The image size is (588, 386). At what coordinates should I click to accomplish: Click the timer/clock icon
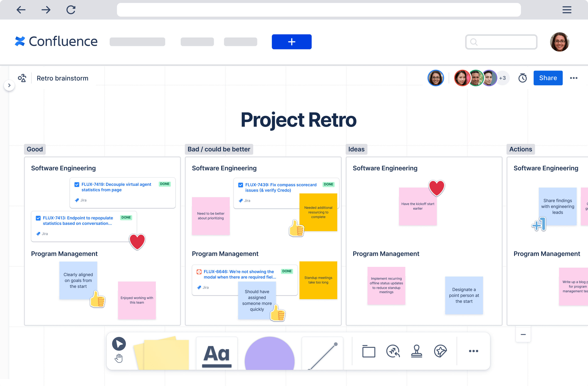522,78
